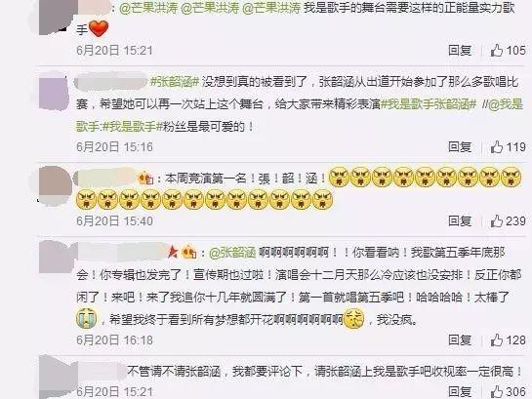The height and width of the screenshot is (399, 532).
Task: Reply to the 6月20日 15:40 comment
Action: pyautogui.click(x=460, y=221)
